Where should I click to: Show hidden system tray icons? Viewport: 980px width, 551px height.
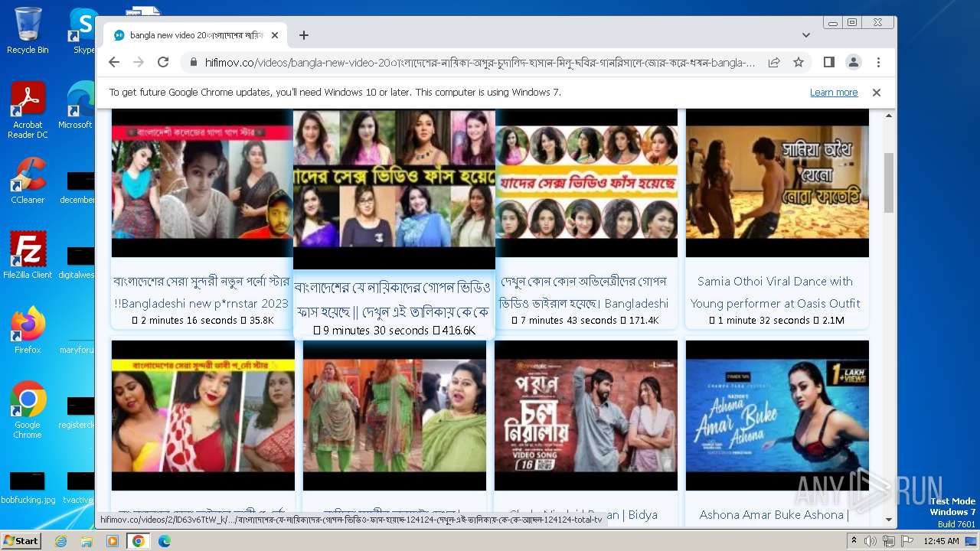pyautogui.click(x=854, y=541)
